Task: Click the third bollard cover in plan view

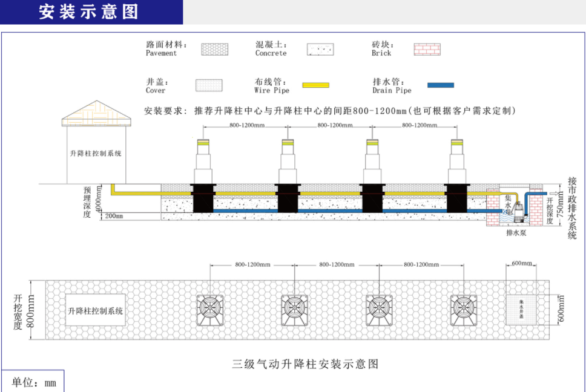Action: [x=380, y=310]
